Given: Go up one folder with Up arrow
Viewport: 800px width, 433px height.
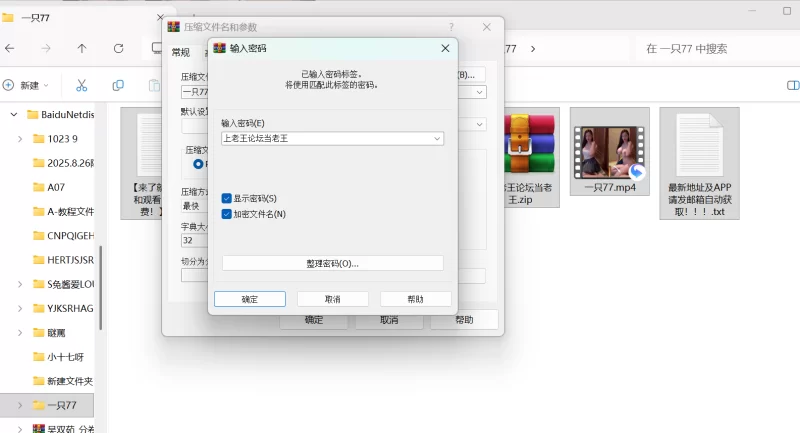Looking at the screenshot, I should (82, 48).
